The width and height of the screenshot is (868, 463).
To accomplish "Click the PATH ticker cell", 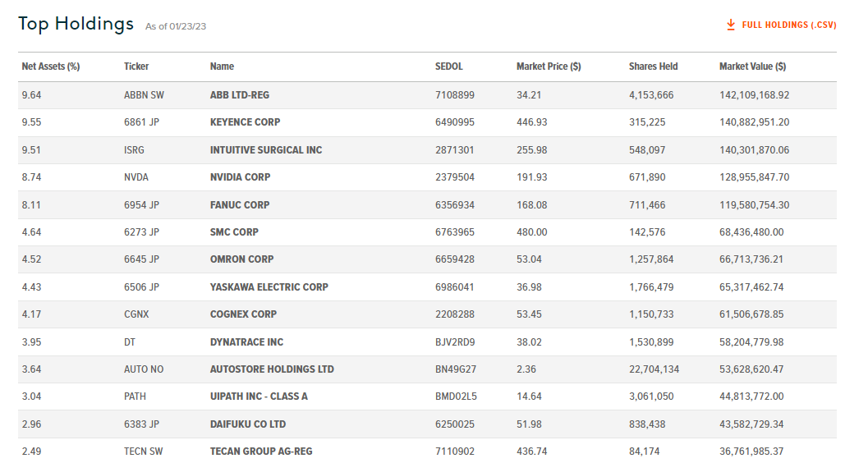I will [135, 397].
